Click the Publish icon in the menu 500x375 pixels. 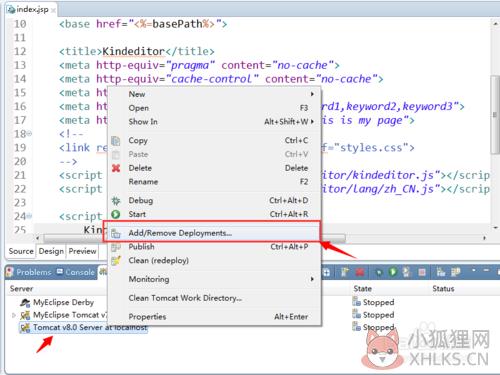[116, 247]
